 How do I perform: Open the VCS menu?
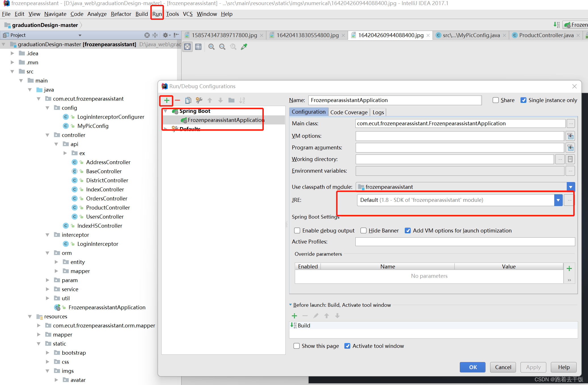point(187,14)
